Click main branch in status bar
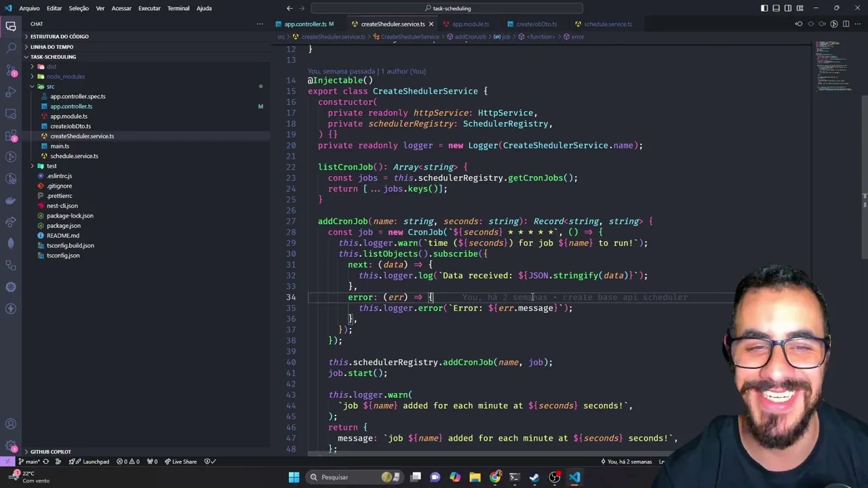Screen dimensions: 868x488 tap(29, 462)
